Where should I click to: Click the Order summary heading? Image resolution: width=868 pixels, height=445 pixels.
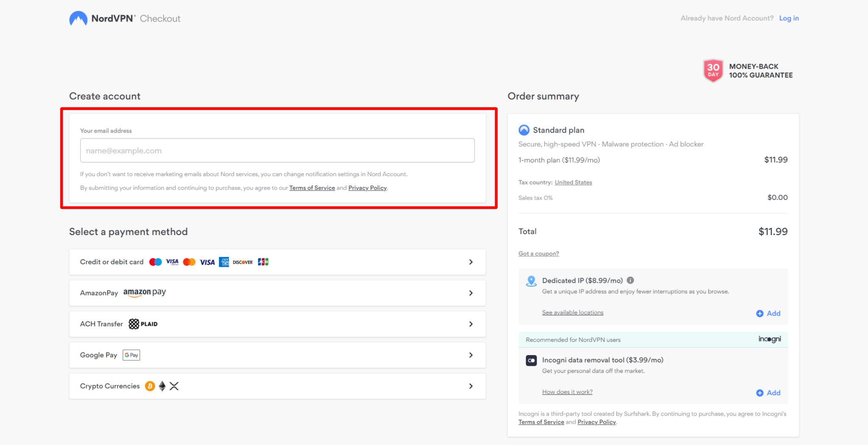(x=543, y=96)
